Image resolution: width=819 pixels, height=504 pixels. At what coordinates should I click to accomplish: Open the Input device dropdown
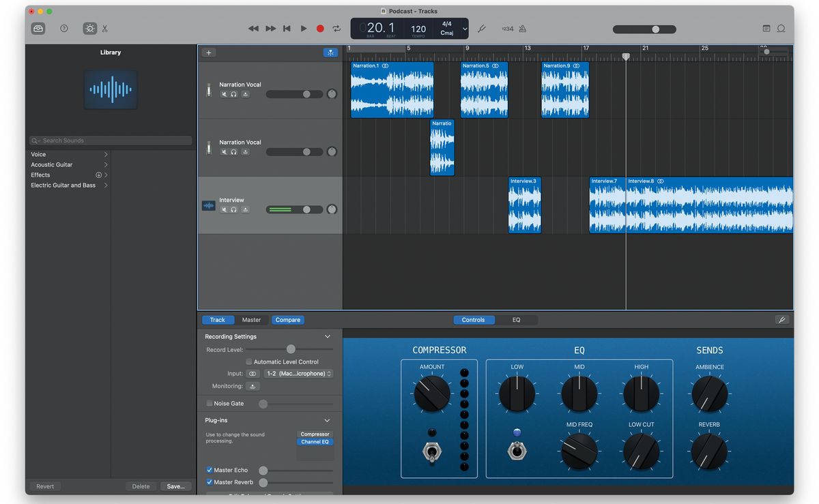298,373
